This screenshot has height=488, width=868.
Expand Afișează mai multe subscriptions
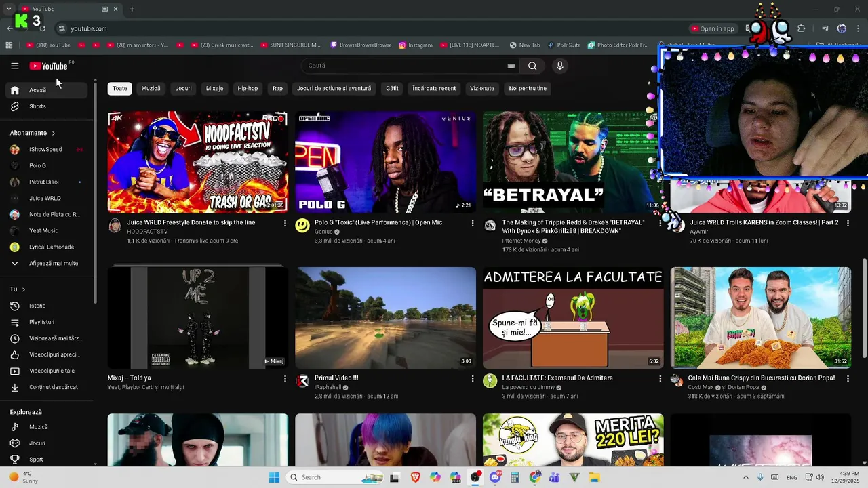47,263
